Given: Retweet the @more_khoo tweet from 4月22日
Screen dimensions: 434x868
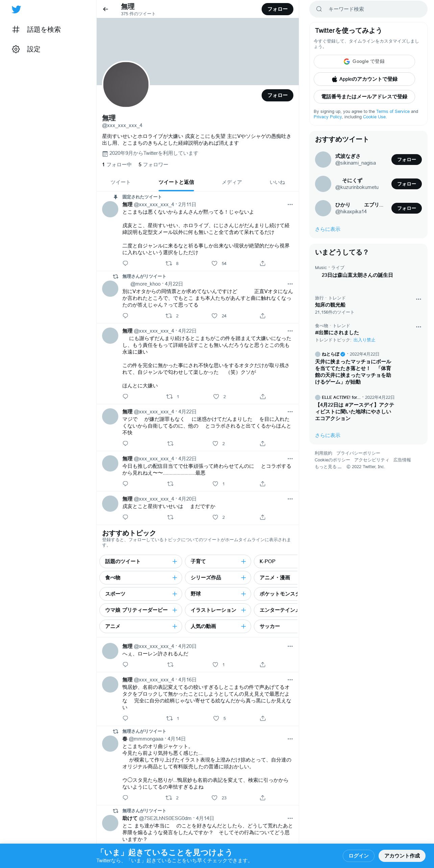Looking at the screenshot, I should coord(169,316).
